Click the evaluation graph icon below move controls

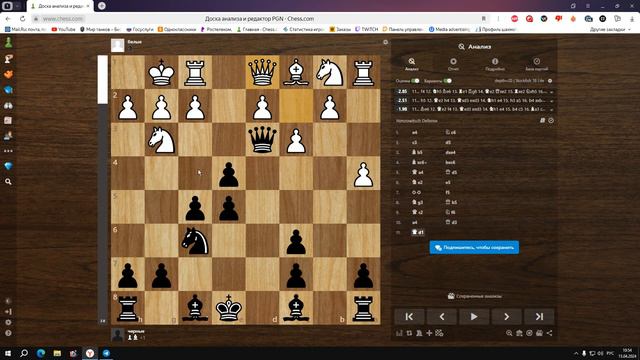[399, 333]
